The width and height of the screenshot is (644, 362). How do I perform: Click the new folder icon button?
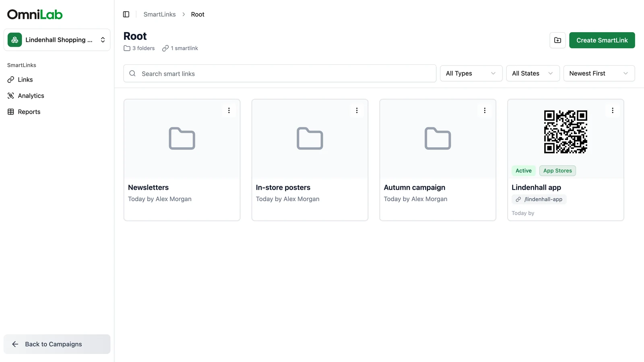coord(557,40)
